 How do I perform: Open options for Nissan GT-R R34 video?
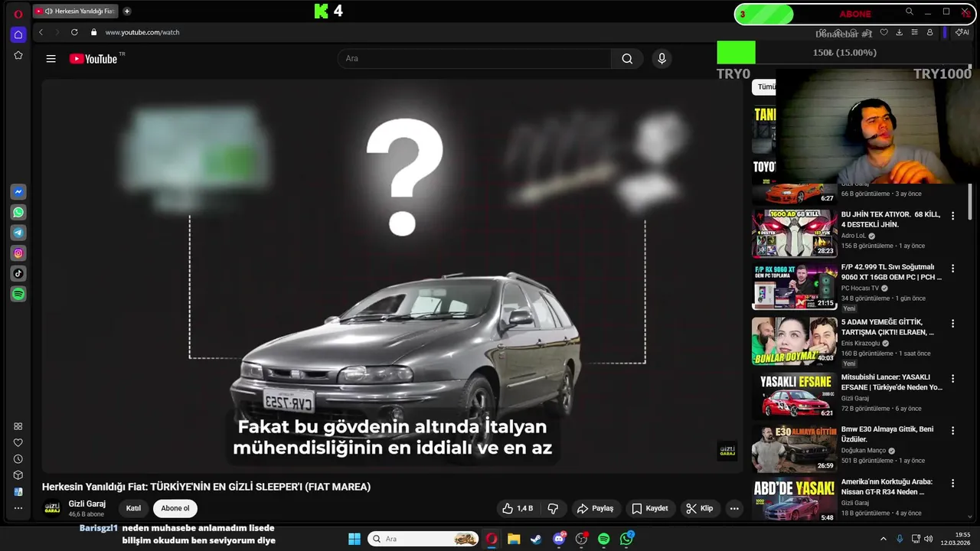click(x=953, y=483)
